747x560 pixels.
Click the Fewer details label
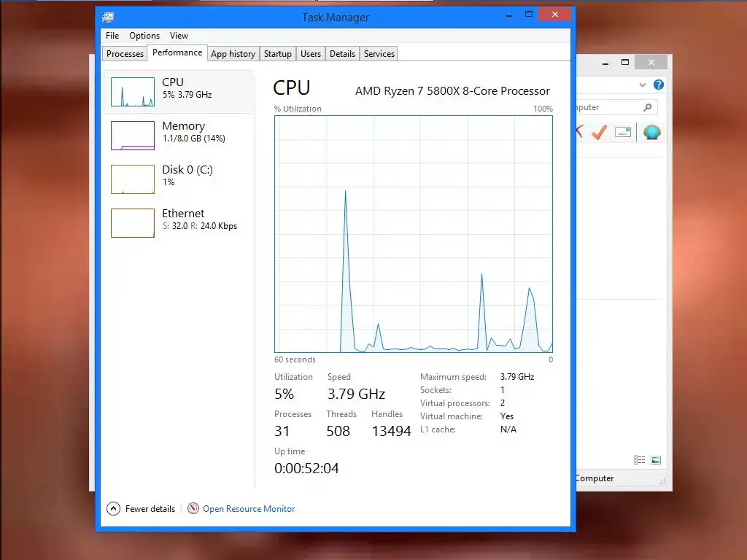(150, 508)
